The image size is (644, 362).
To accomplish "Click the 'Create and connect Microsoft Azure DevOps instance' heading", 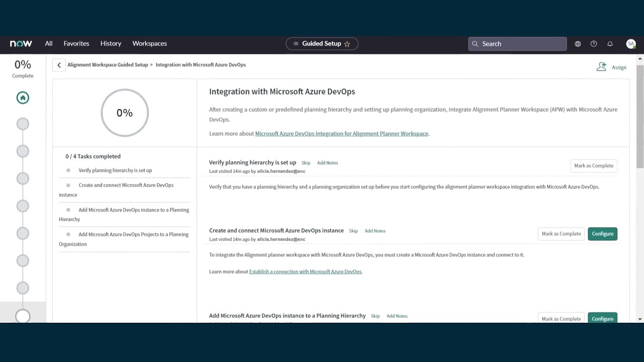I will [276, 230].
